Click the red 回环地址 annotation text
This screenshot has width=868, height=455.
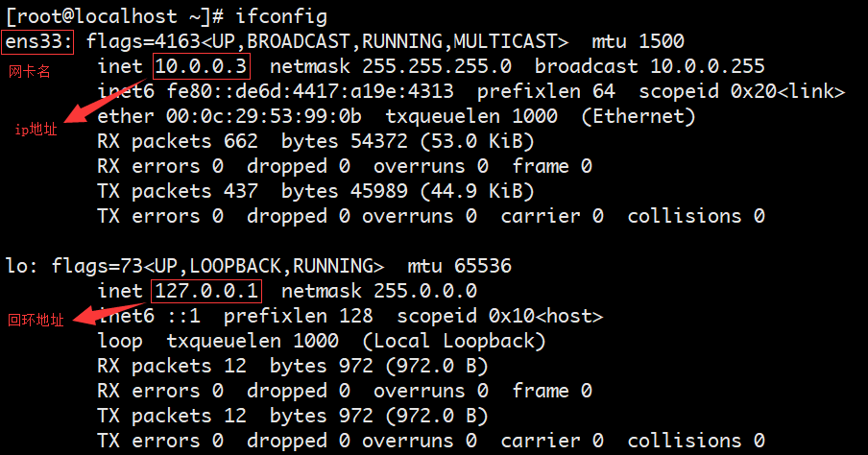coord(36,320)
